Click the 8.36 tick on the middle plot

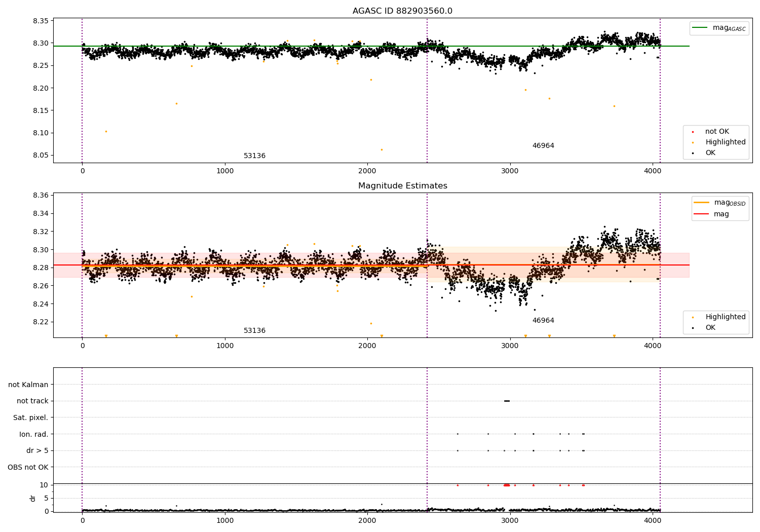(x=41, y=196)
